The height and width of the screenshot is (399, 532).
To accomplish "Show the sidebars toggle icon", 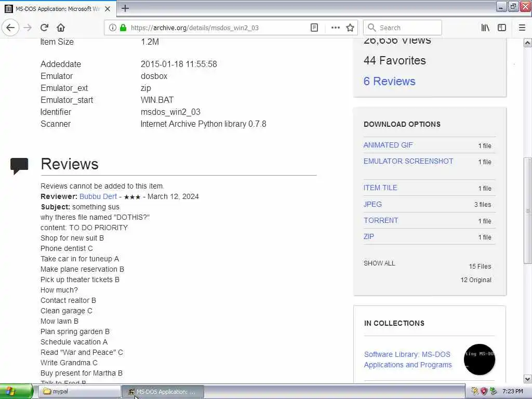I will point(502,28).
